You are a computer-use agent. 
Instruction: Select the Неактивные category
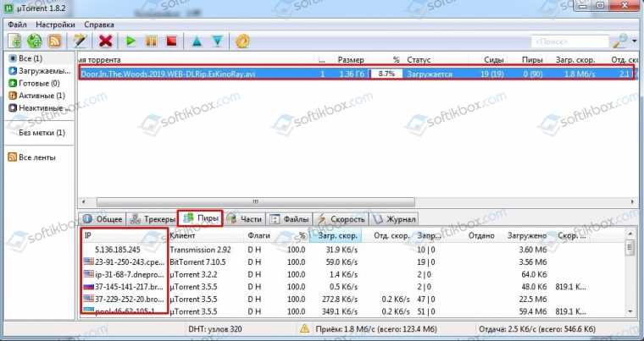tap(38, 108)
